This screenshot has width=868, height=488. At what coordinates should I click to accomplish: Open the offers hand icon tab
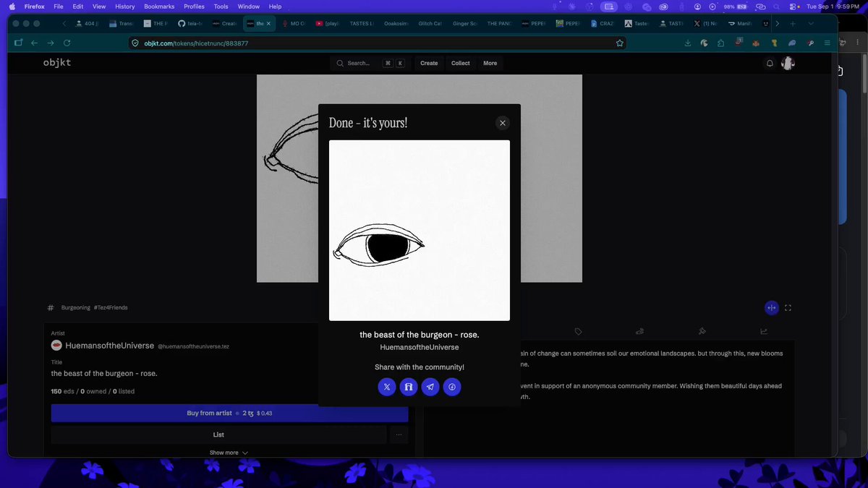(640, 331)
